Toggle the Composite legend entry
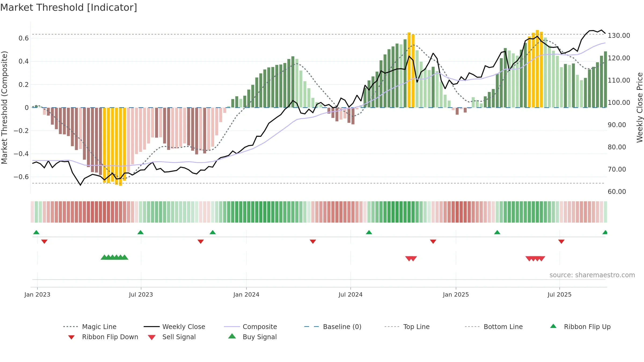Screen dimensions: 644x362 coord(250,327)
